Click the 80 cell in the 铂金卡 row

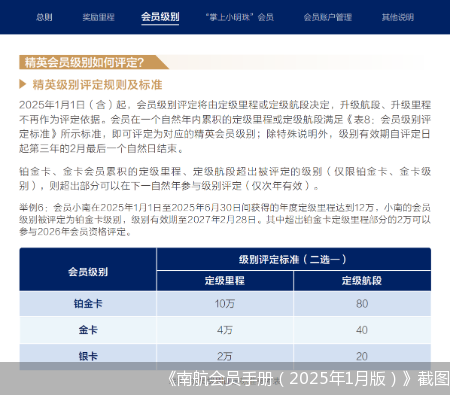362,304
